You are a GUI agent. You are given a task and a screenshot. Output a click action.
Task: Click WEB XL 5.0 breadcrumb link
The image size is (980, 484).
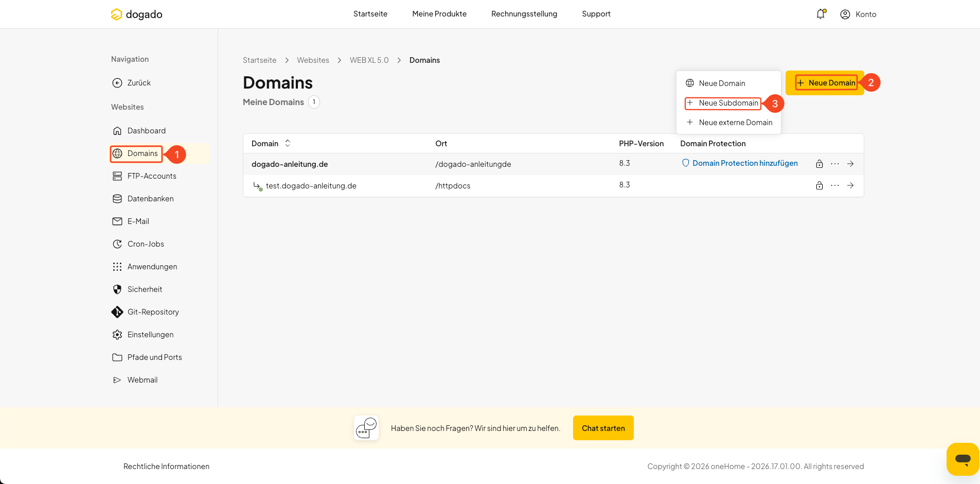369,60
